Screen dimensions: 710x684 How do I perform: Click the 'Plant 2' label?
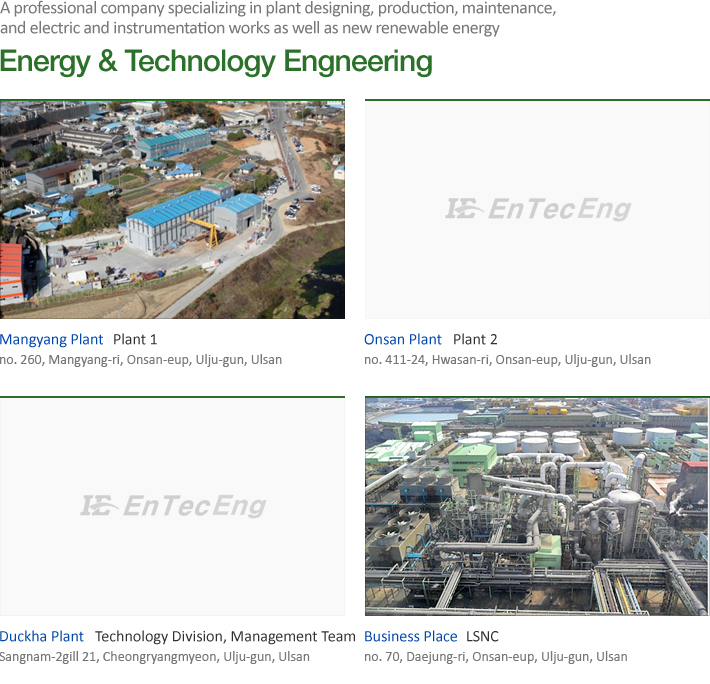pos(475,340)
